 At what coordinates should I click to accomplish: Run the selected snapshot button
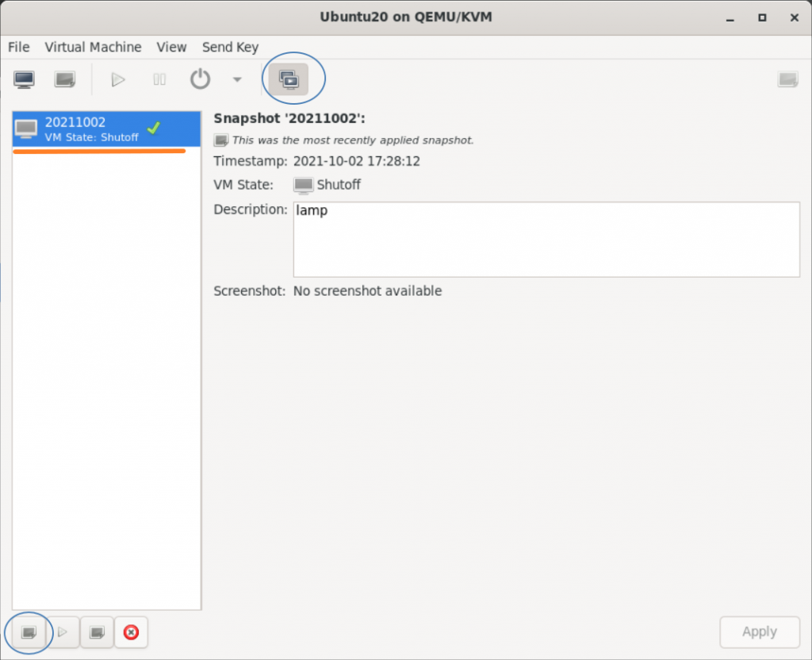point(63,632)
